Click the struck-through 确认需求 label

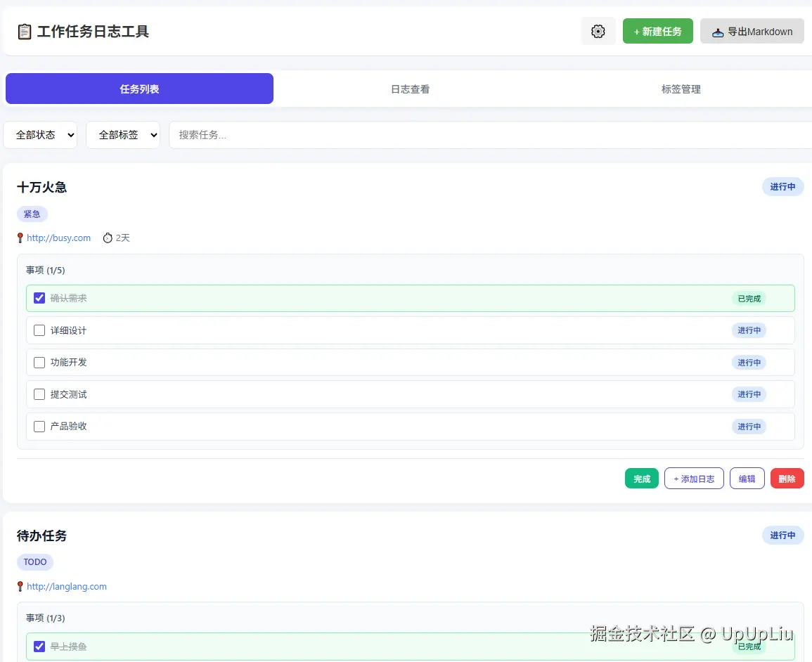68,298
